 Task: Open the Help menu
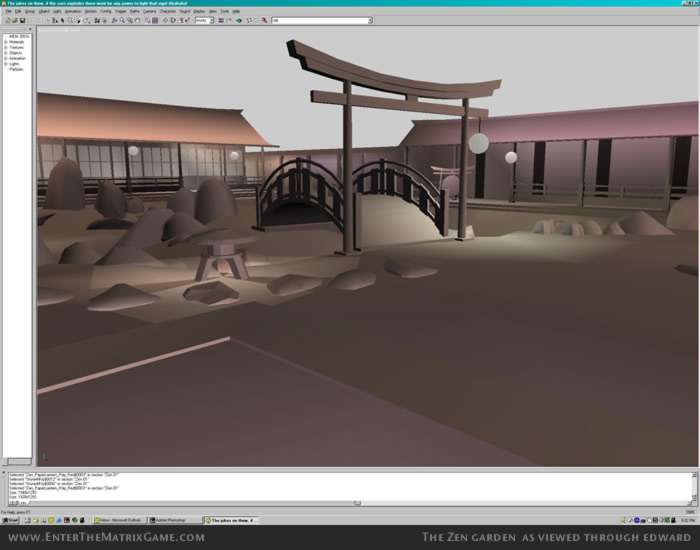[236, 11]
